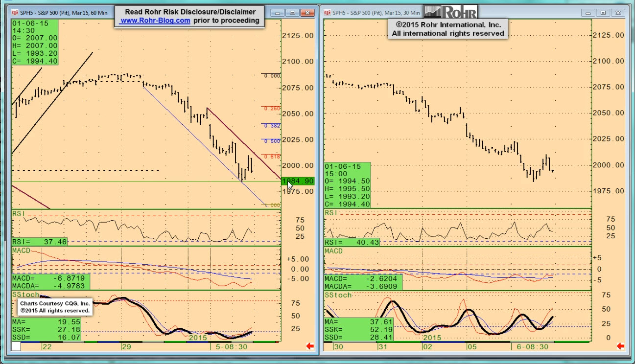Click the CQG icon in the 30 Min chart title bar

[327, 12]
